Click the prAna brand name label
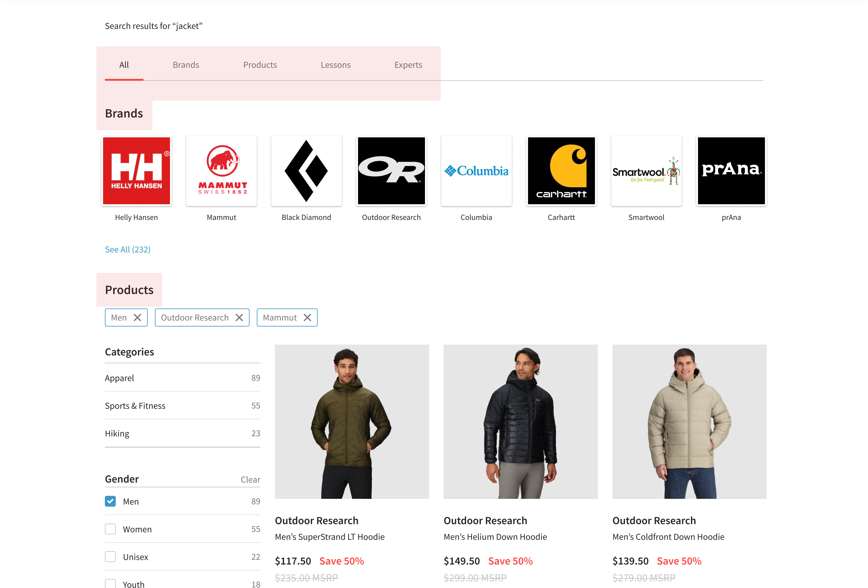868x588 pixels. tap(731, 217)
